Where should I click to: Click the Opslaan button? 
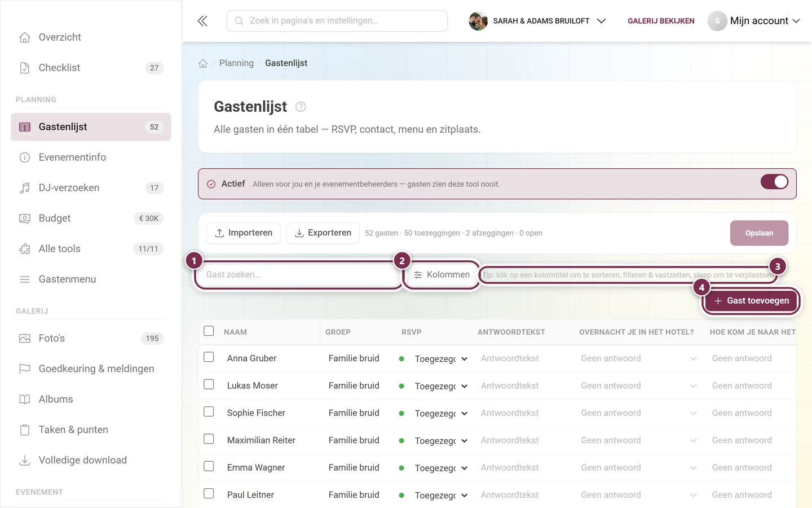tap(759, 233)
